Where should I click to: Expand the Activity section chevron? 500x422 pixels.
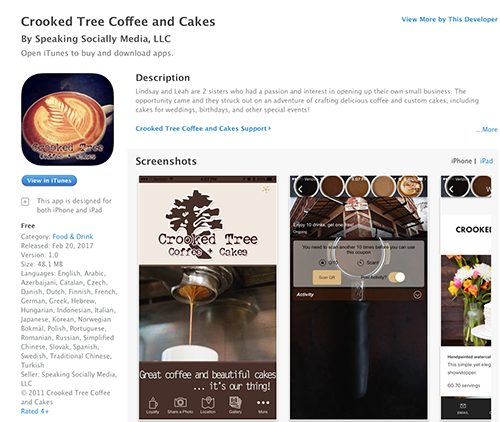[x=417, y=295]
